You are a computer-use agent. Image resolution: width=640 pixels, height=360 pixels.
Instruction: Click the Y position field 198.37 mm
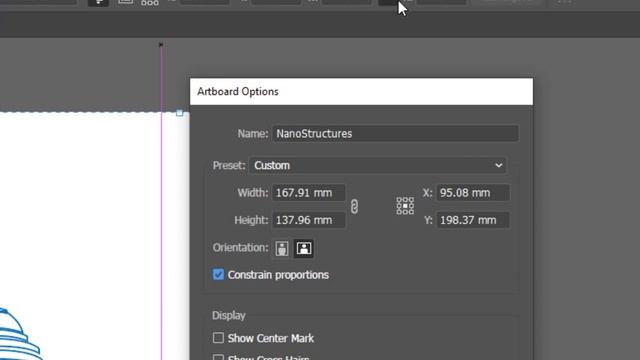[473, 220]
